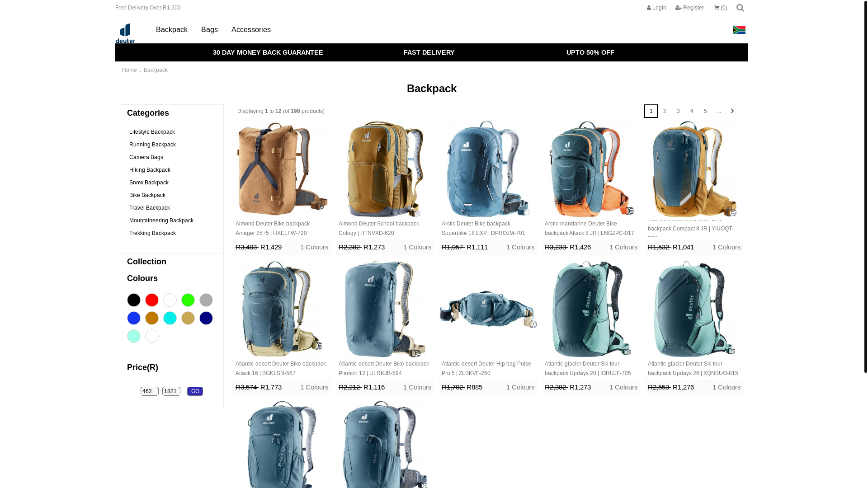Open the Login link
868x488 pixels.
pos(656,8)
